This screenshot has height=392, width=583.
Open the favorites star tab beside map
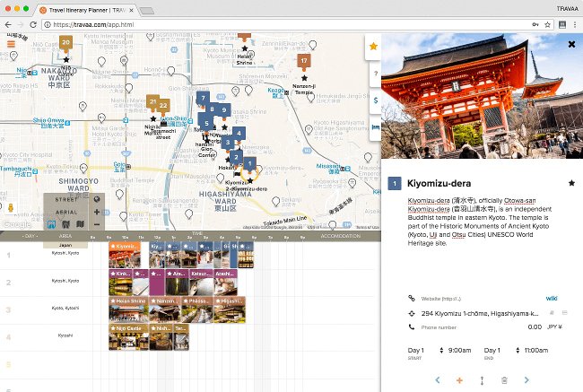tap(373, 46)
